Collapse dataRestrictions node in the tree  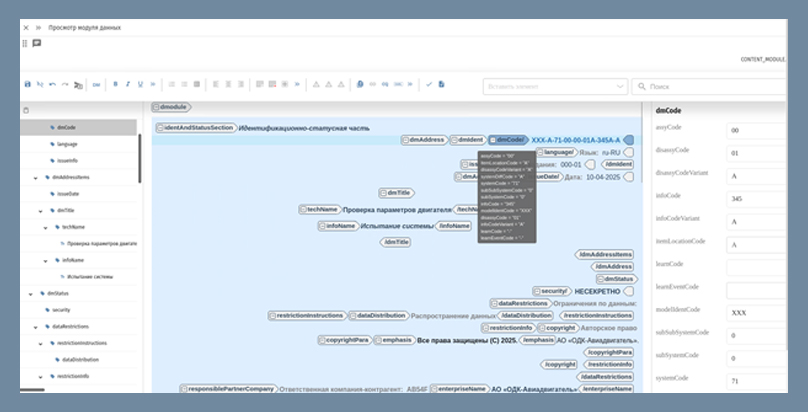coord(36,327)
